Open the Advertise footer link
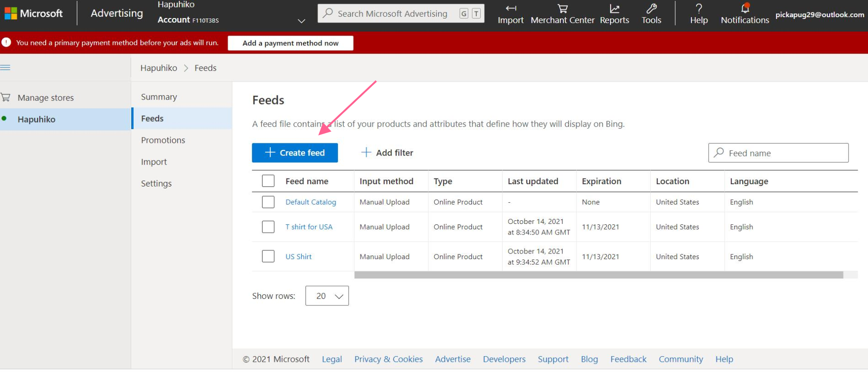The width and height of the screenshot is (868, 372). (x=453, y=359)
